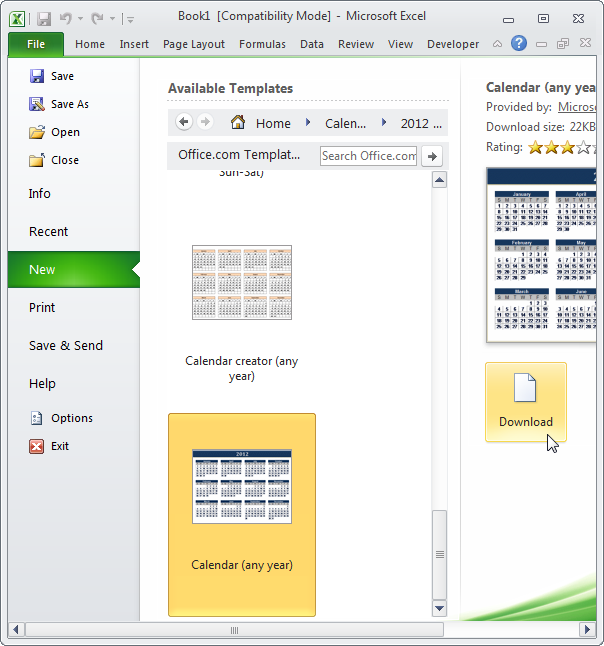Minimize the ribbon with the caret icon
The image size is (604, 646).
point(497,44)
